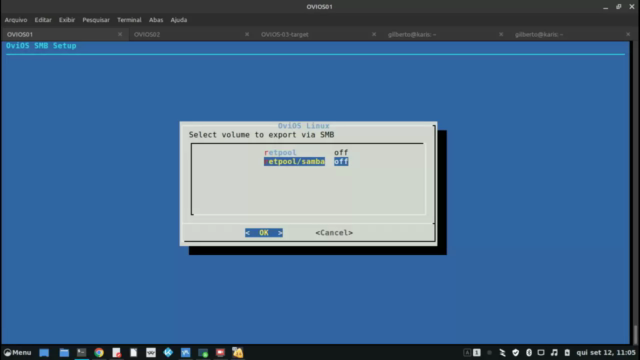640x360 pixels.
Task: Click the battery tray icon
Action: pos(567,353)
